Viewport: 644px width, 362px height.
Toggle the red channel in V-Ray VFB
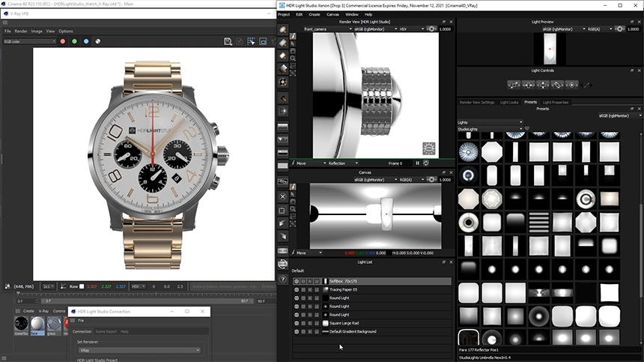click(x=63, y=41)
